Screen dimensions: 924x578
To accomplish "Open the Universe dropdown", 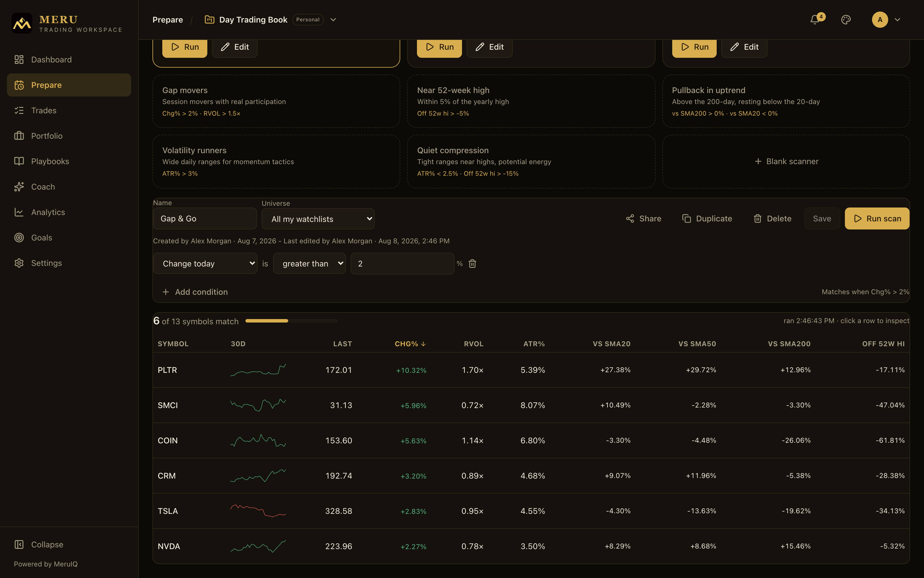I will coord(318,219).
